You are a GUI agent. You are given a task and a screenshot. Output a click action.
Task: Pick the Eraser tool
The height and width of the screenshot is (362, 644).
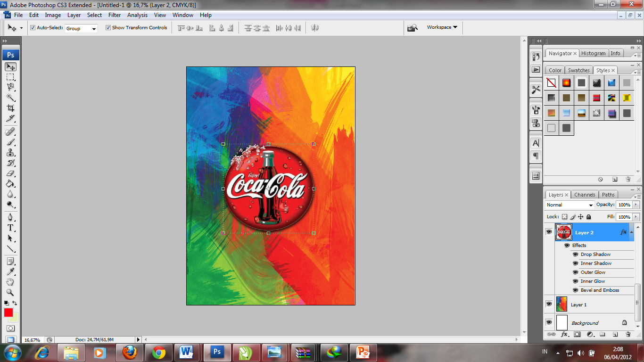(x=10, y=173)
